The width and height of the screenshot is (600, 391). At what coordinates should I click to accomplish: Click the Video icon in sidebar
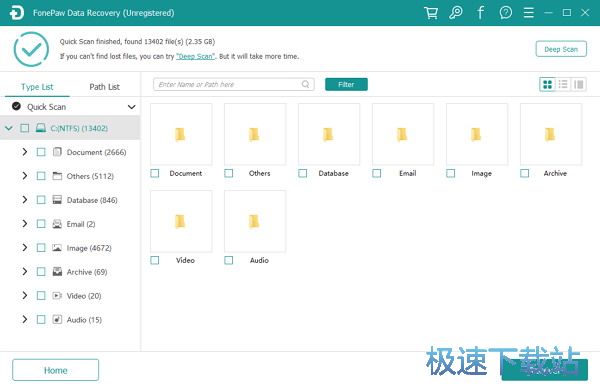(x=57, y=295)
